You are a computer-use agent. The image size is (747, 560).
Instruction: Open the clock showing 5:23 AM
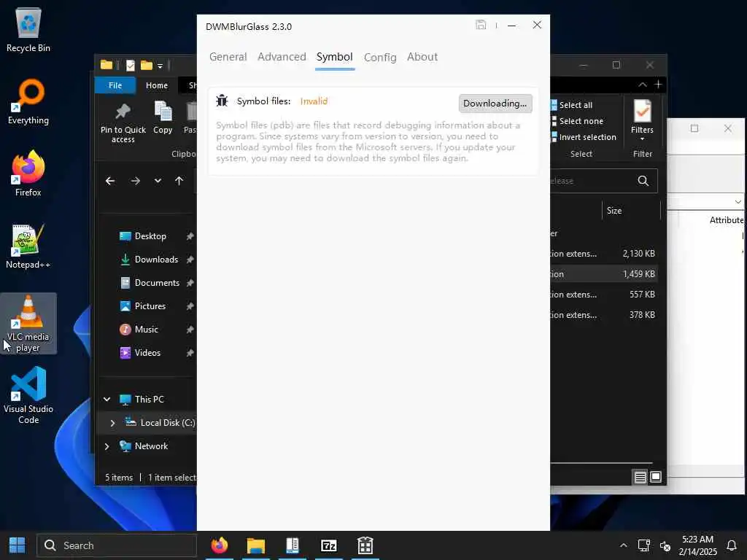point(698,545)
